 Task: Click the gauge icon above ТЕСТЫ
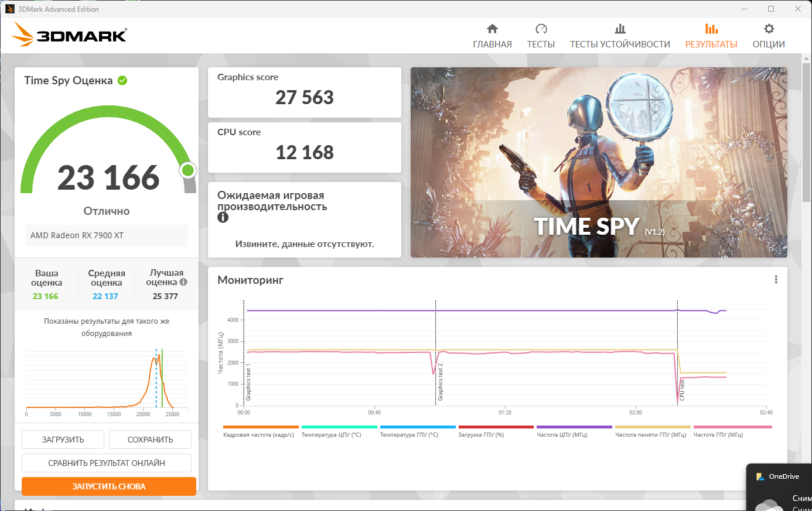tap(541, 29)
